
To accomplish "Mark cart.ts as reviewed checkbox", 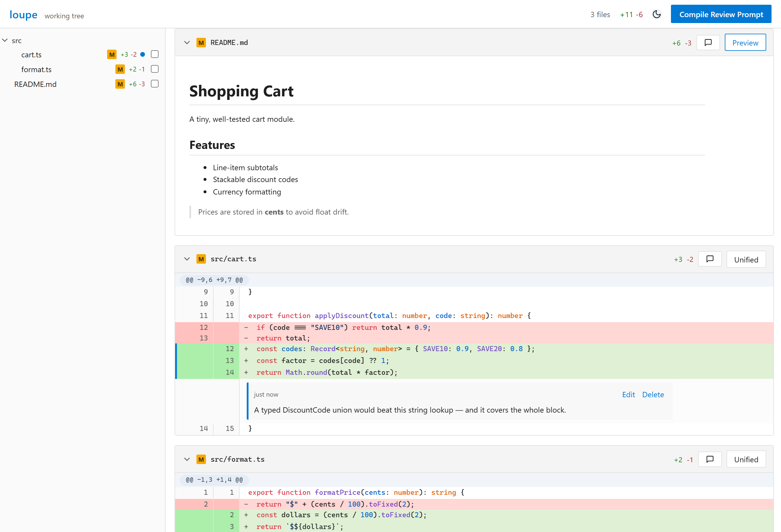I will [155, 54].
